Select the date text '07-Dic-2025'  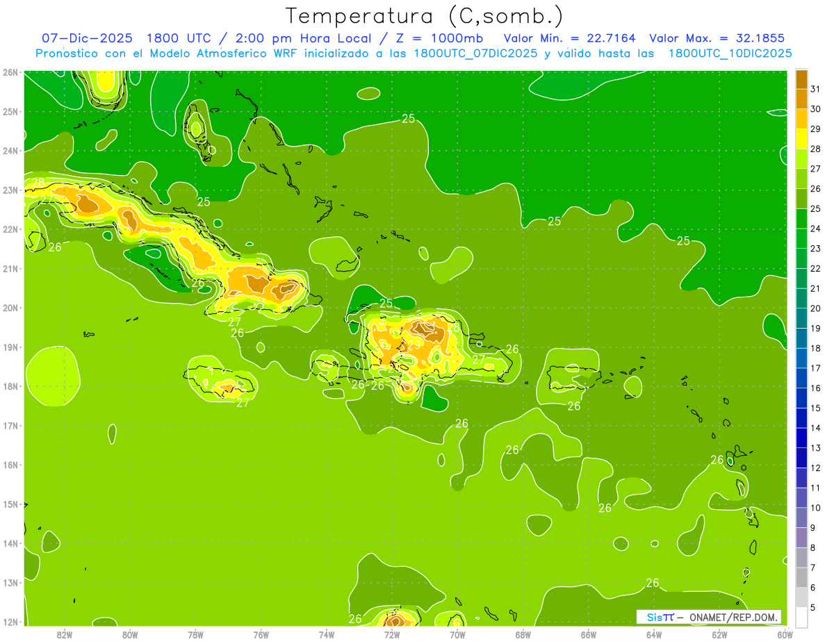87,38
